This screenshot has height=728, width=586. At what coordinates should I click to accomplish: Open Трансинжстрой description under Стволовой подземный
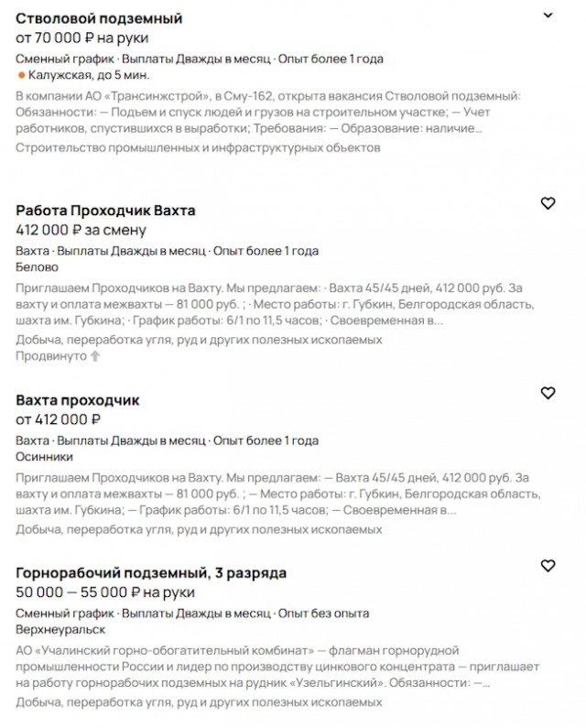(x=268, y=113)
